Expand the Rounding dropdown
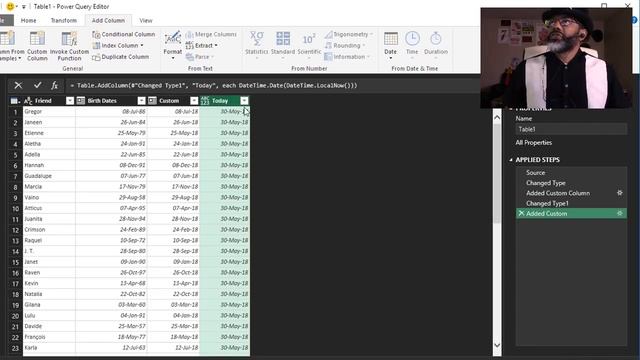This screenshot has width=640, height=360. click(364, 46)
